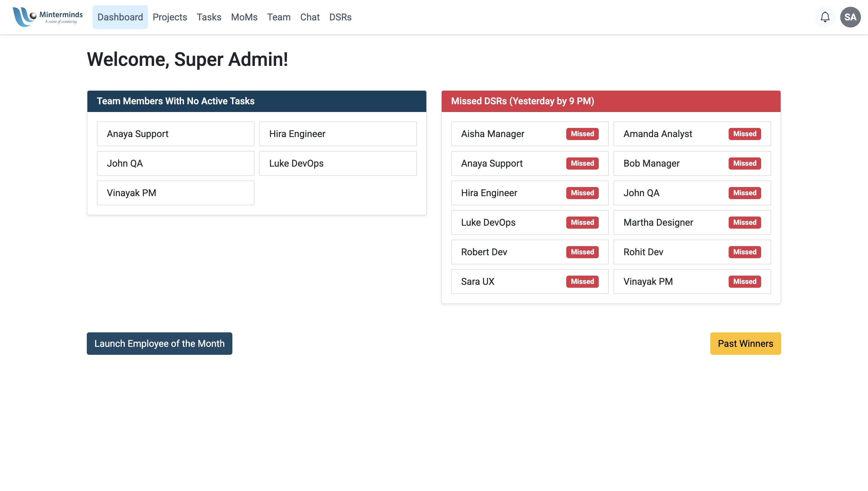Switch to the DSRs page
This screenshot has height=491, width=868.
(x=340, y=17)
